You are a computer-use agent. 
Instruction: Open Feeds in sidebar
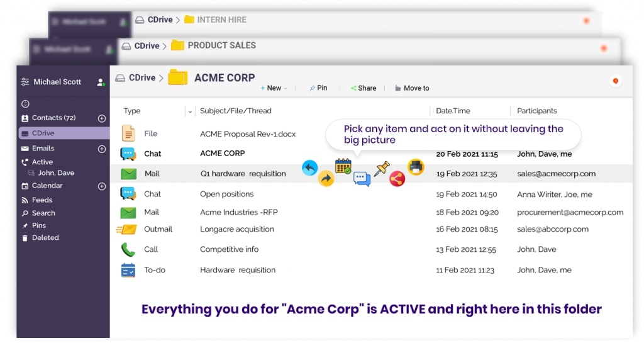[x=42, y=200]
